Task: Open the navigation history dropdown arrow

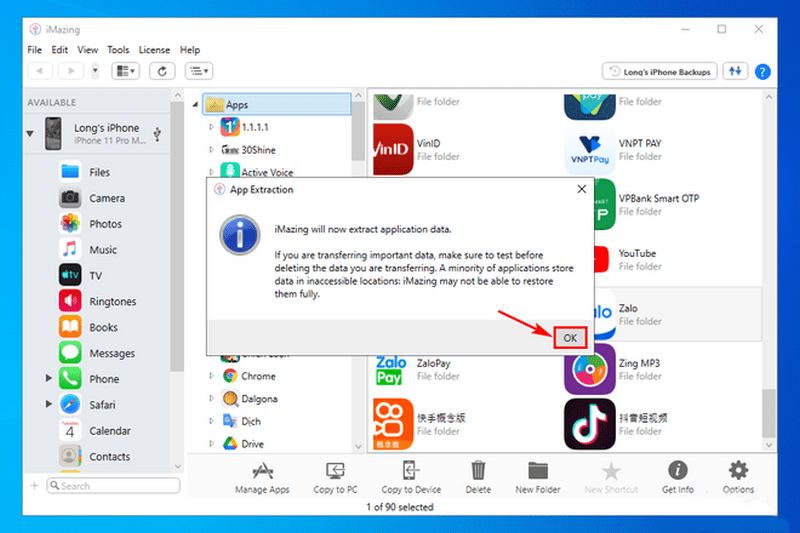Action: 95,71
